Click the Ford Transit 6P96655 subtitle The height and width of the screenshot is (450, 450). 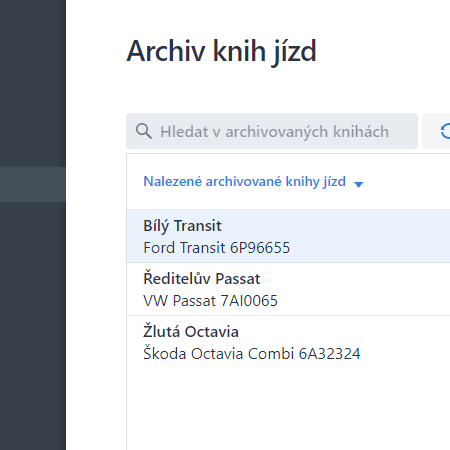coord(217,248)
